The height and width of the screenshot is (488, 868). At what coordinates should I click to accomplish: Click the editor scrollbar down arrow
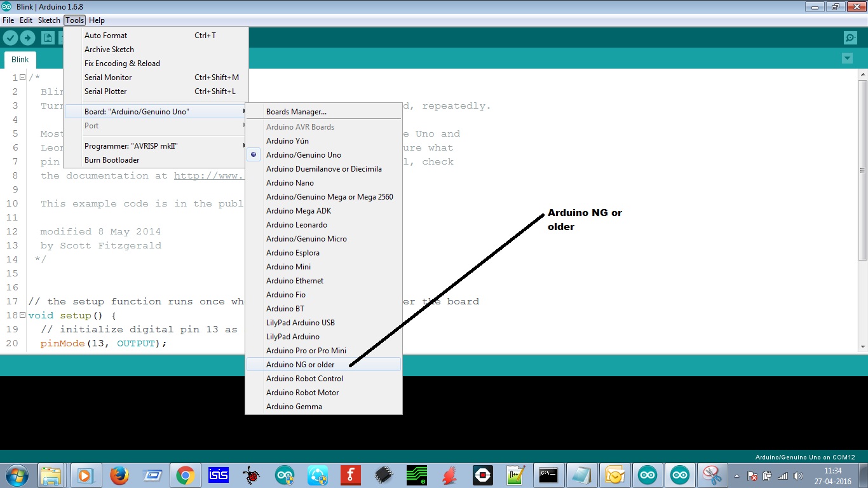point(862,346)
